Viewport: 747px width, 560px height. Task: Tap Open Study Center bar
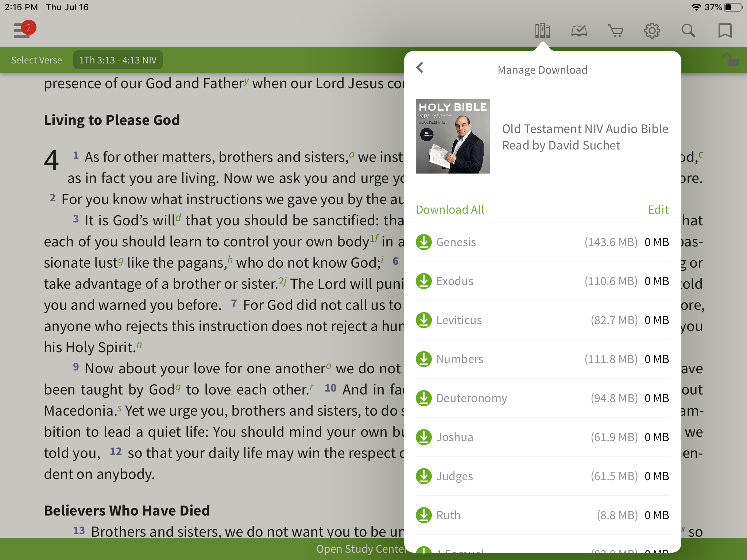361,549
